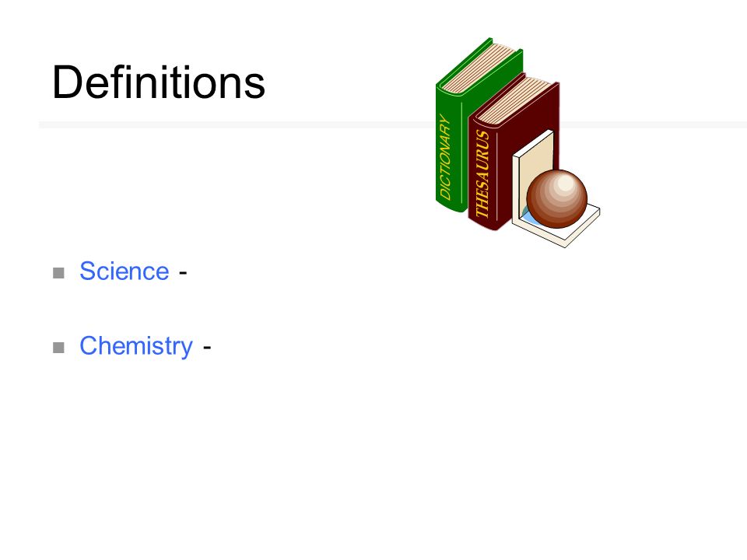Open the Science hyperlink
Viewport: 747px width, 560px height.
[x=124, y=271]
